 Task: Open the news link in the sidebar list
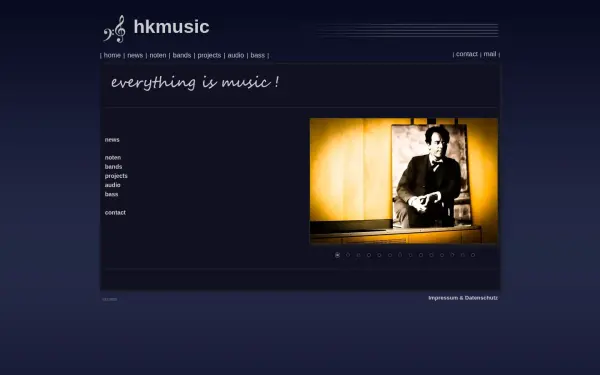click(x=112, y=140)
